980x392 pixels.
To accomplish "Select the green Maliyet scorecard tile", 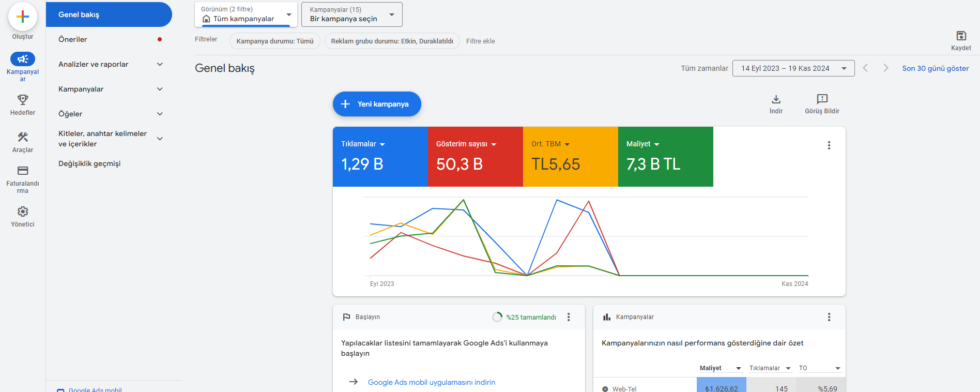I will (x=666, y=157).
